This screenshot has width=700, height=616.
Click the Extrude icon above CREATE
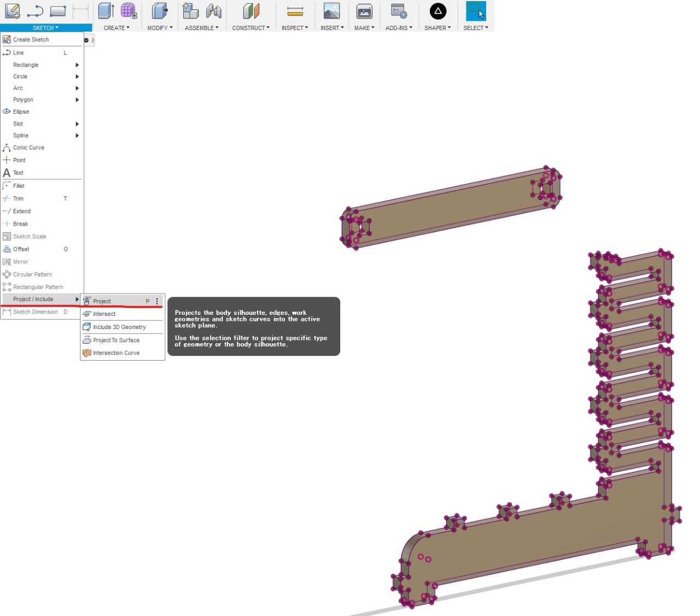(x=106, y=11)
